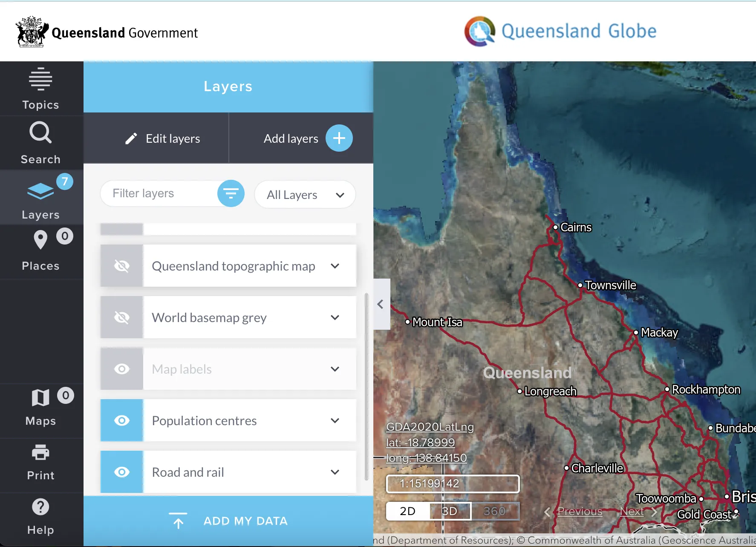Click the Gold Coast label on map

coord(704,515)
